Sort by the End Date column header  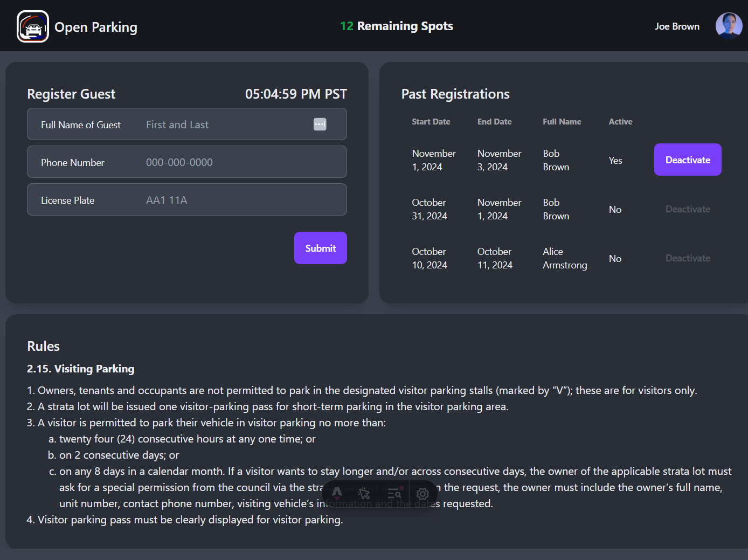tap(494, 121)
